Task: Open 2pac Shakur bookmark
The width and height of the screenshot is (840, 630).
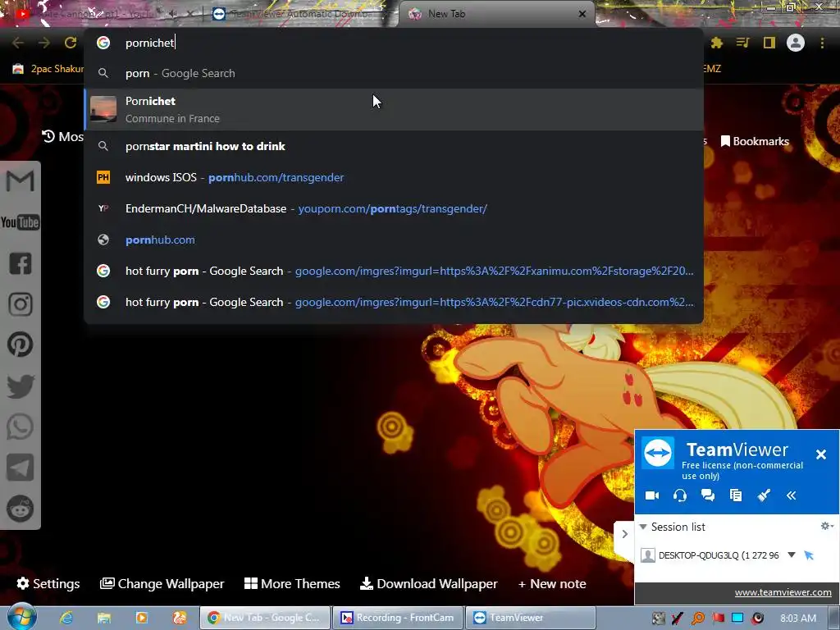Action: [x=48, y=69]
